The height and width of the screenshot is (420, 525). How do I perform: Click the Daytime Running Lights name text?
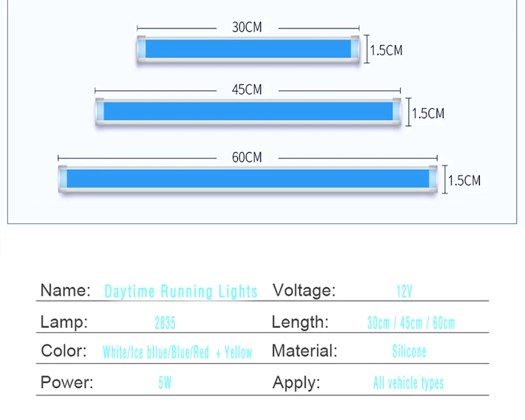pyautogui.click(x=181, y=291)
